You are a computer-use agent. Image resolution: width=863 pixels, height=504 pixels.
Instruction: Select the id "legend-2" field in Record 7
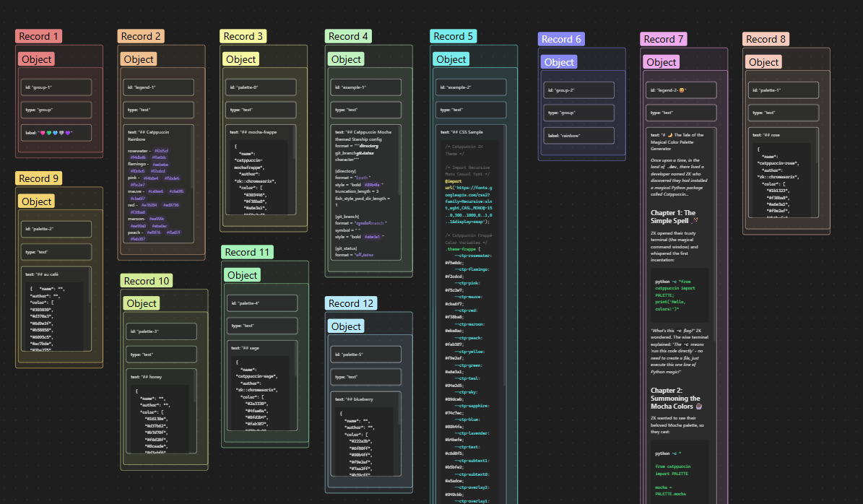(x=682, y=90)
